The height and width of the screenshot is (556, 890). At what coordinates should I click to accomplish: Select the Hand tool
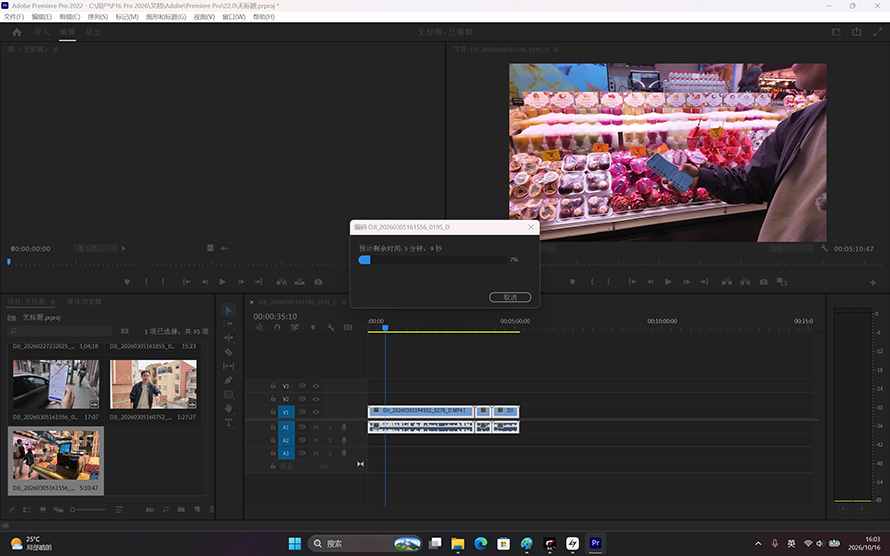228,408
